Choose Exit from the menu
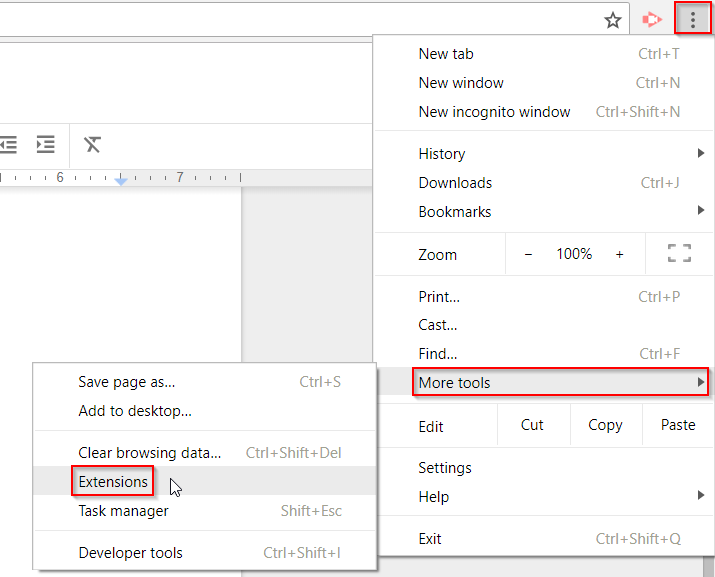Image resolution: width=715 pixels, height=577 pixels. [x=544, y=539]
